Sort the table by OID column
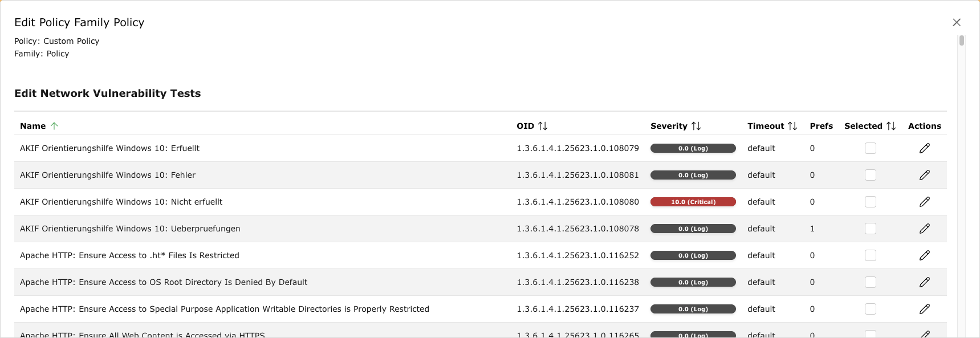The height and width of the screenshot is (338, 980). [x=543, y=126]
